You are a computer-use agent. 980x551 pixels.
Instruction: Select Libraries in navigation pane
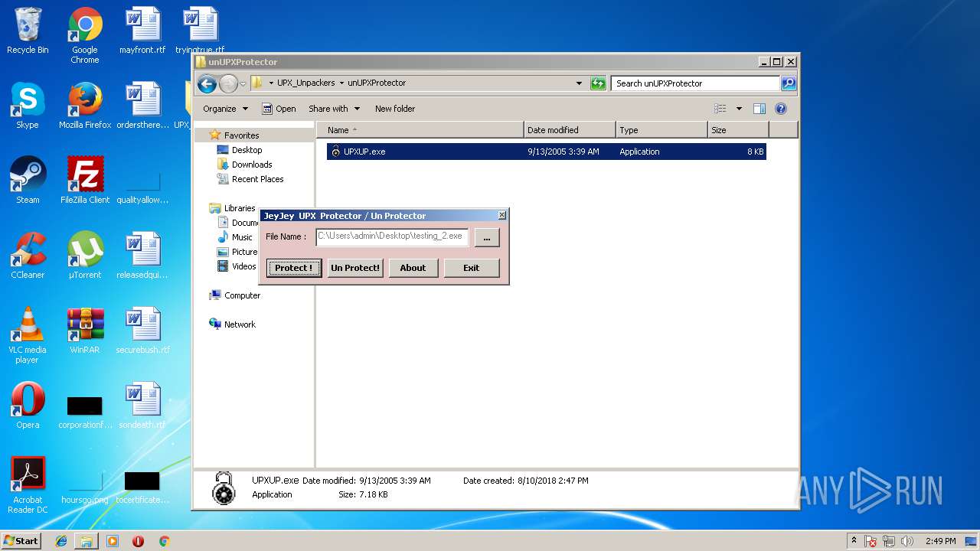tap(239, 208)
